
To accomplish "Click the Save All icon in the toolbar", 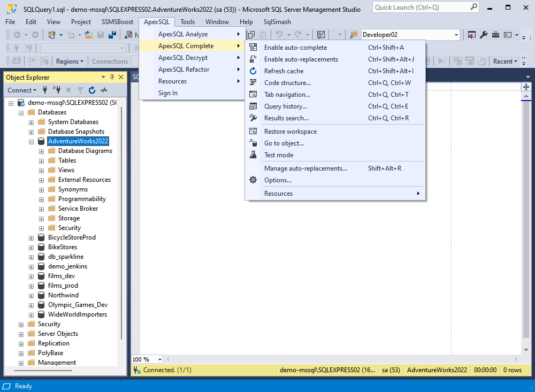I will coord(112,34).
